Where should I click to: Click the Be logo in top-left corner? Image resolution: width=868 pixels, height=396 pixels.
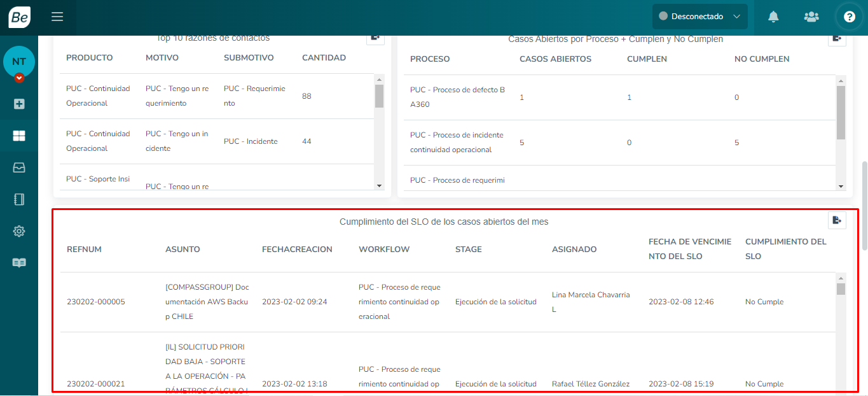(19, 17)
